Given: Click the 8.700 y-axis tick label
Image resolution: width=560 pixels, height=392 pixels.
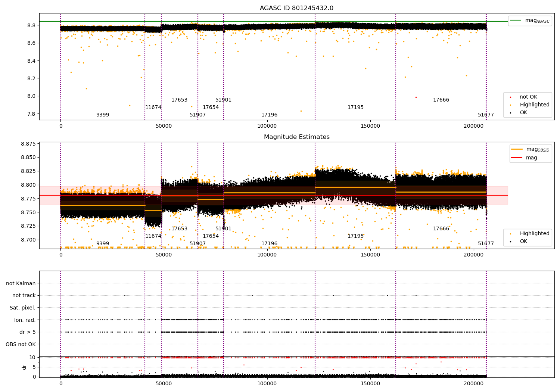Looking at the screenshot, I should (x=28, y=240).
